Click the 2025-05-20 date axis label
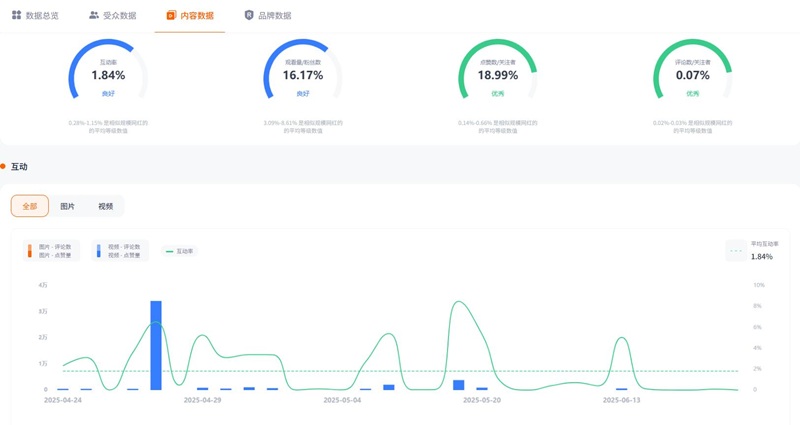The width and height of the screenshot is (800, 425). point(482,400)
